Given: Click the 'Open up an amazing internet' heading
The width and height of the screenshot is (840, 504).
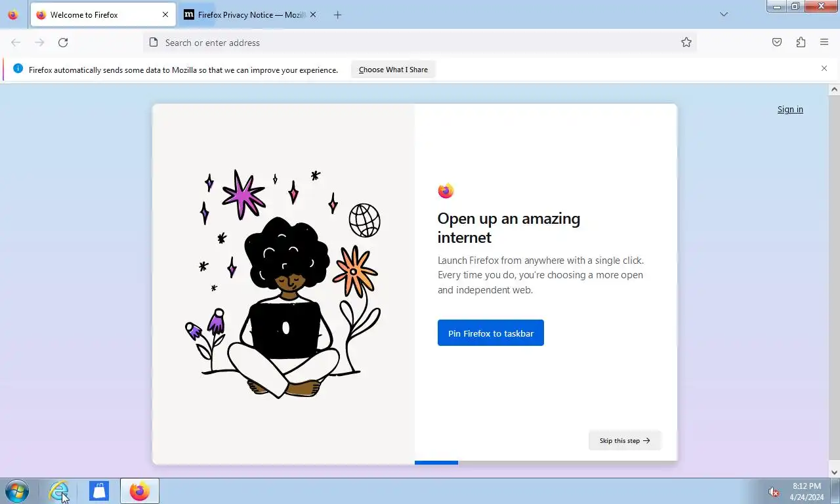Looking at the screenshot, I should click(509, 228).
